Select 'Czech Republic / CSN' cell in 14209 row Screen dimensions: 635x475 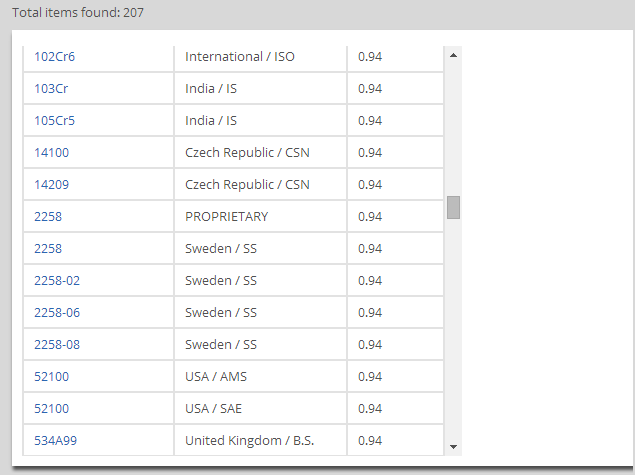(260, 185)
